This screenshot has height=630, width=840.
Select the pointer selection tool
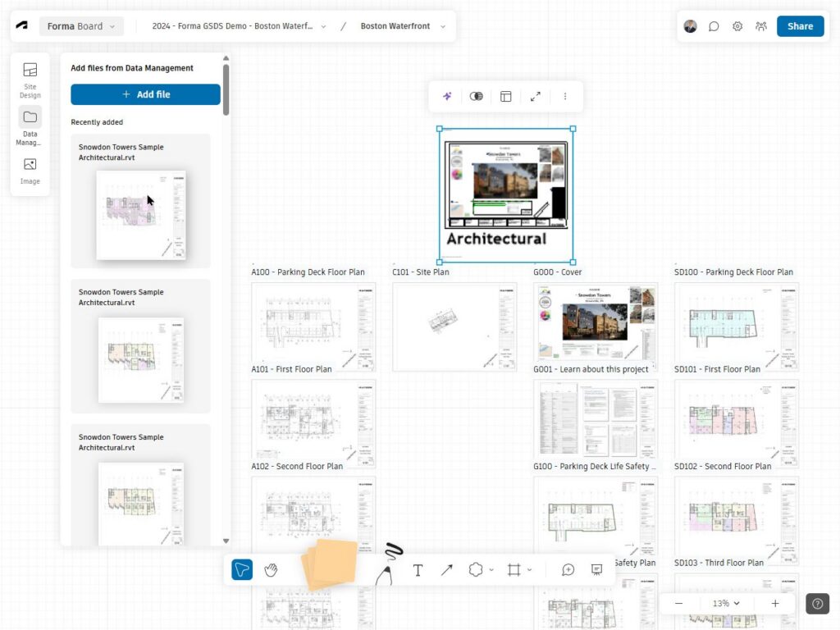(242, 569)
